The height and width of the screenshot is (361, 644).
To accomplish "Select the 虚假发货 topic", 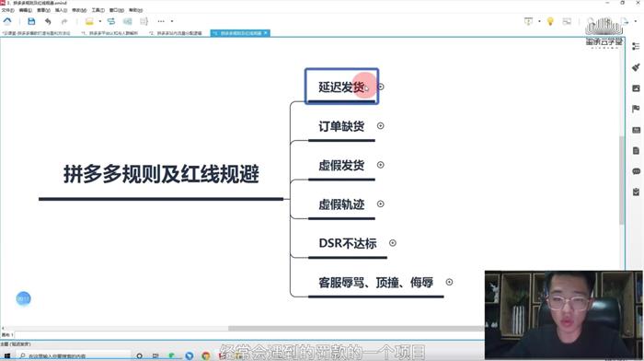I will tap(341, 165).
